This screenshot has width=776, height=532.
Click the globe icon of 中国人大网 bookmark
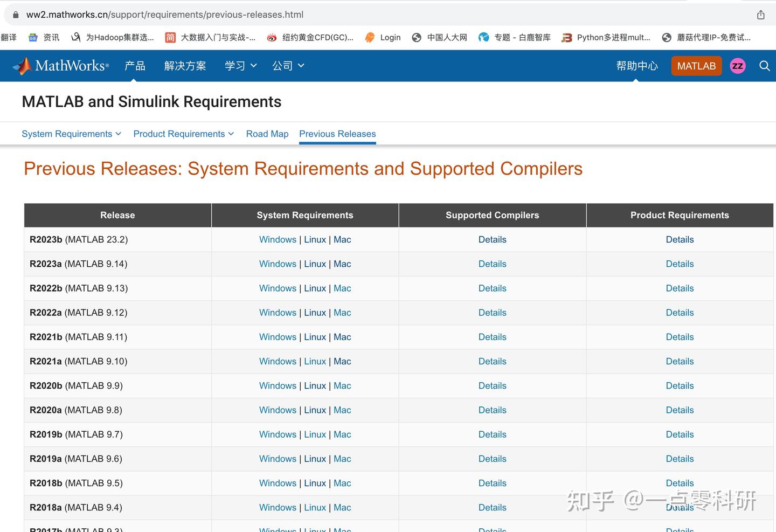point(416,37)
